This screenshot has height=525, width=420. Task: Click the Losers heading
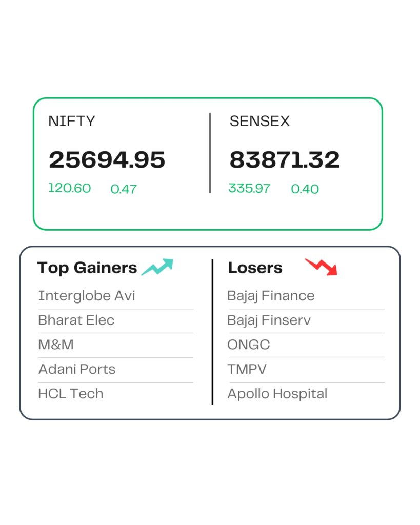click(x=255, y=268)
